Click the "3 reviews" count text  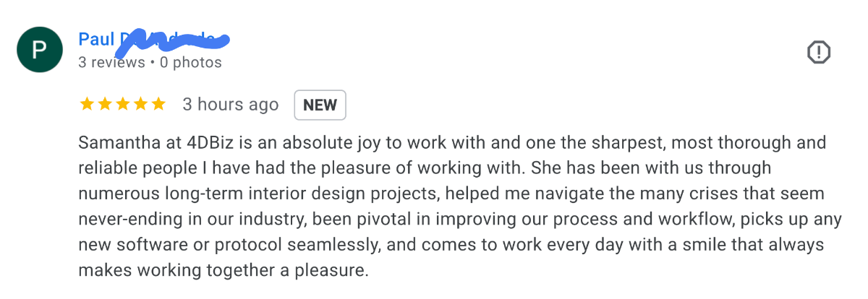[111, 63]
